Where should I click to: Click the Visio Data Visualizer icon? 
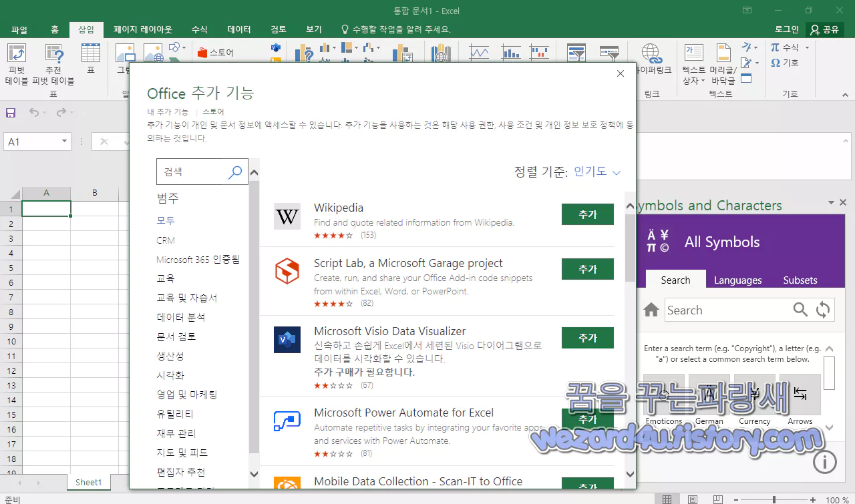click(x=287, y=340)
